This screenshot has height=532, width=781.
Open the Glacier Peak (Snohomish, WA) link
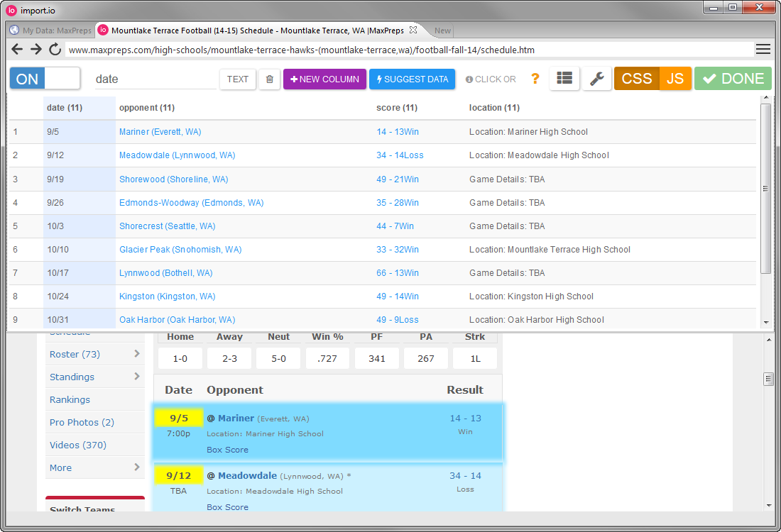(x=180, y=249)
